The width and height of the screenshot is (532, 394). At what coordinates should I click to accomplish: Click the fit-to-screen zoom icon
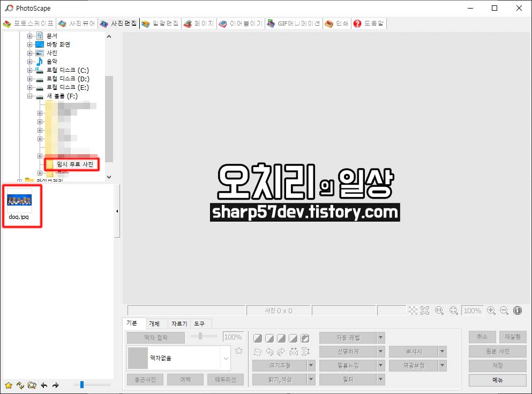(x=425, y=310)
